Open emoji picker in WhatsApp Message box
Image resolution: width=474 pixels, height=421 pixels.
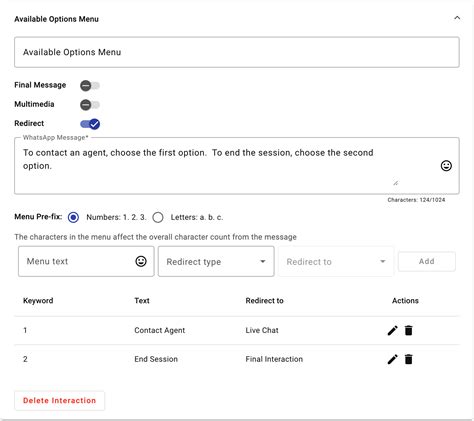446,166
